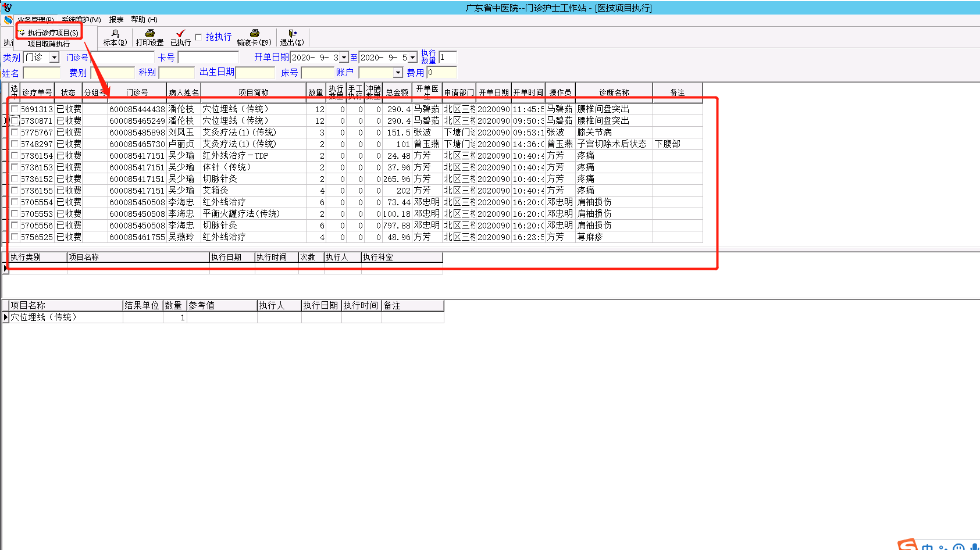Image resolution: width=980 pixels, height=550 pixels.
Task: Focus the 姓名 input field
Action: (x=42, y=73)
